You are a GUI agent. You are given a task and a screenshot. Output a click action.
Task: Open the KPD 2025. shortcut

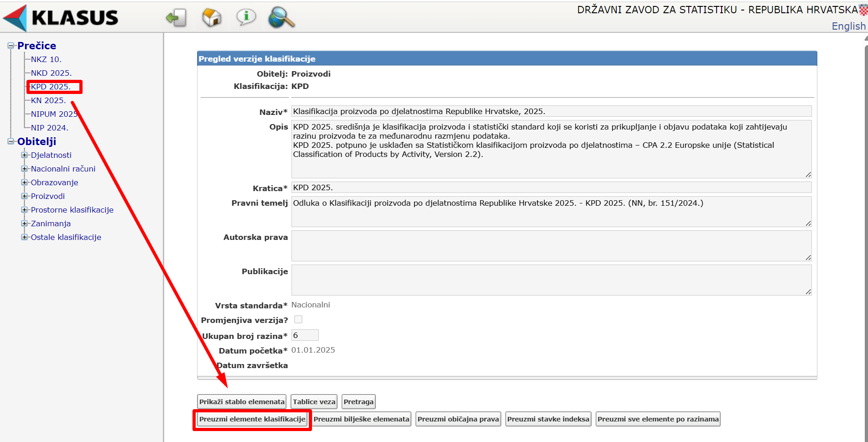51,87
